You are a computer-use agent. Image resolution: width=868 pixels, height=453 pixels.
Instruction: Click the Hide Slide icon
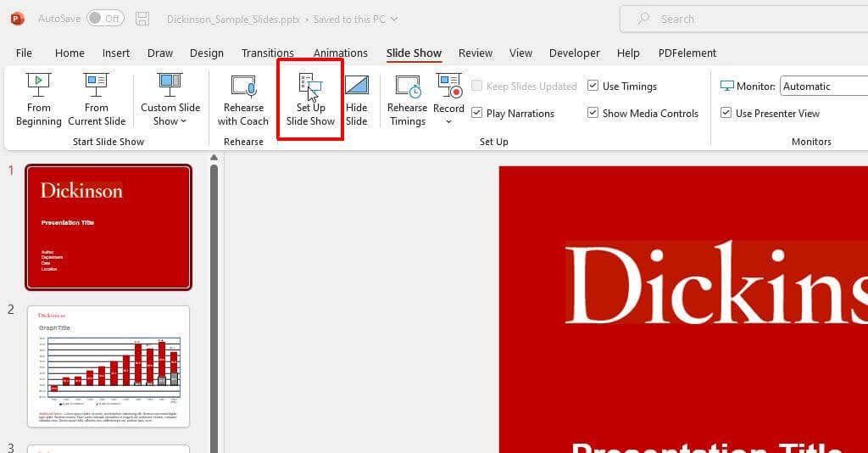[x=357, y=99]
